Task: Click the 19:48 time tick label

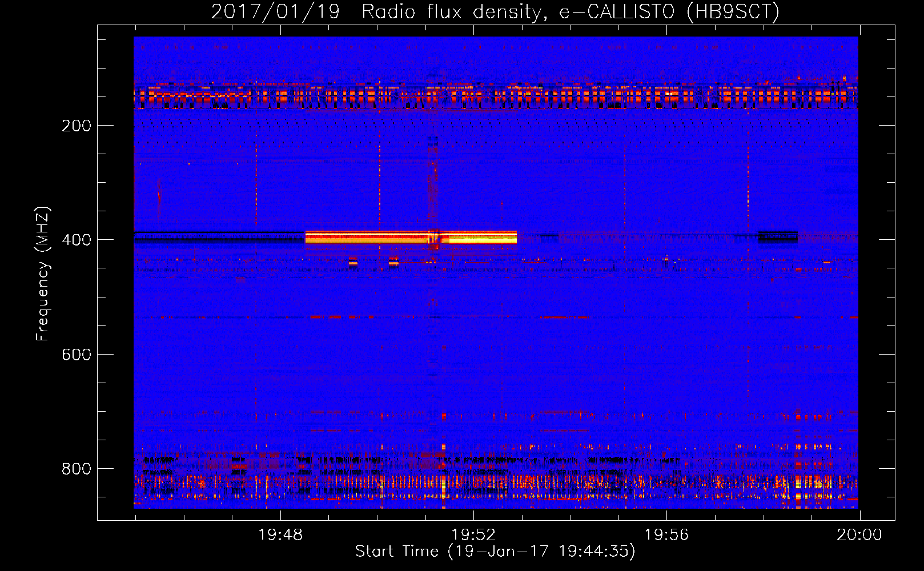Action: click(280, 535)
